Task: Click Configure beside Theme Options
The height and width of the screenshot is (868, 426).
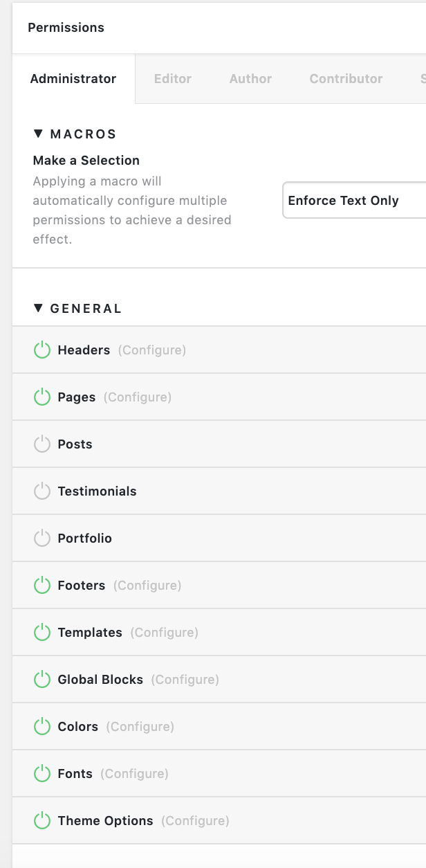Action: tap(195, 821)
